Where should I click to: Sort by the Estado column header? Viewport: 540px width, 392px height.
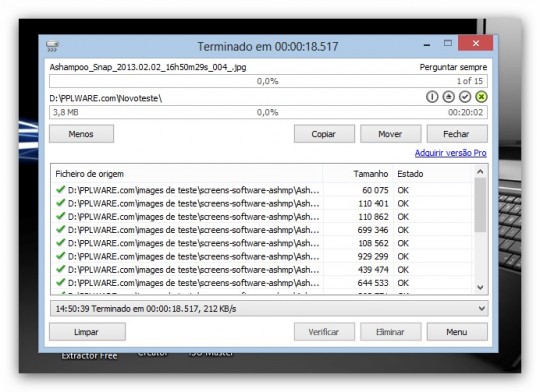coord(433,174)
